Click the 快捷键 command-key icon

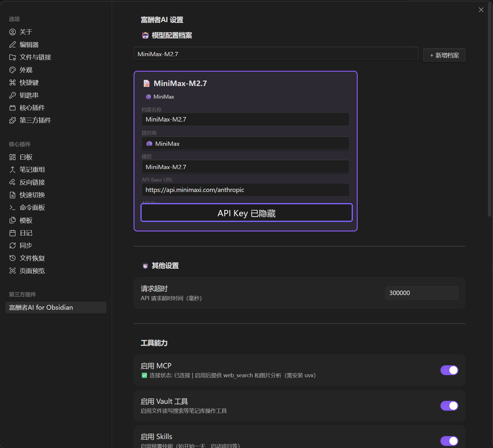13,82
